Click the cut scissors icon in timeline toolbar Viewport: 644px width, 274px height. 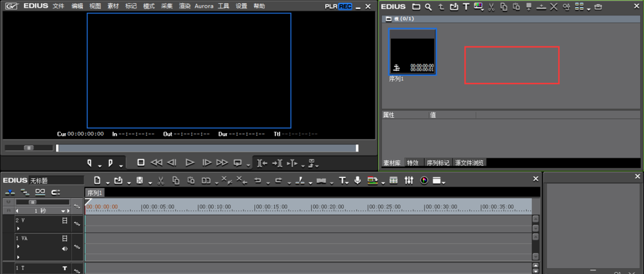pyautogui.click(x=160, y=181)
